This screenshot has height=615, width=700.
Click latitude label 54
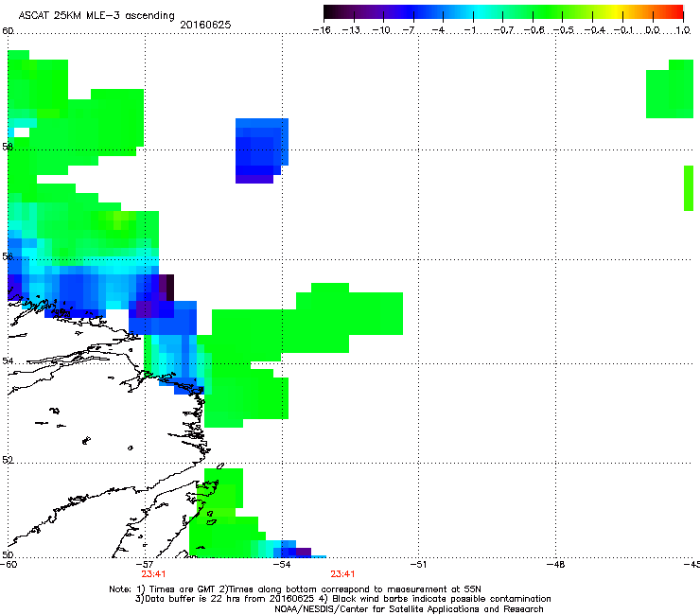point(8,360)
